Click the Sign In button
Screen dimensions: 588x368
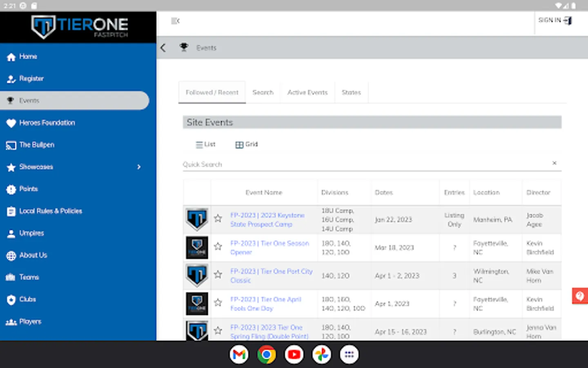[x=555, y=20]
